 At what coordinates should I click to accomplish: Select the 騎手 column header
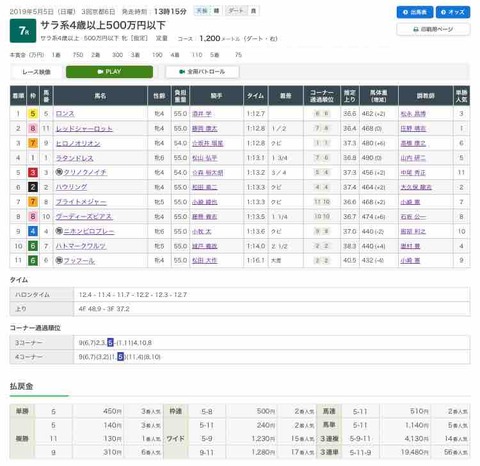(x=216, y=96)
